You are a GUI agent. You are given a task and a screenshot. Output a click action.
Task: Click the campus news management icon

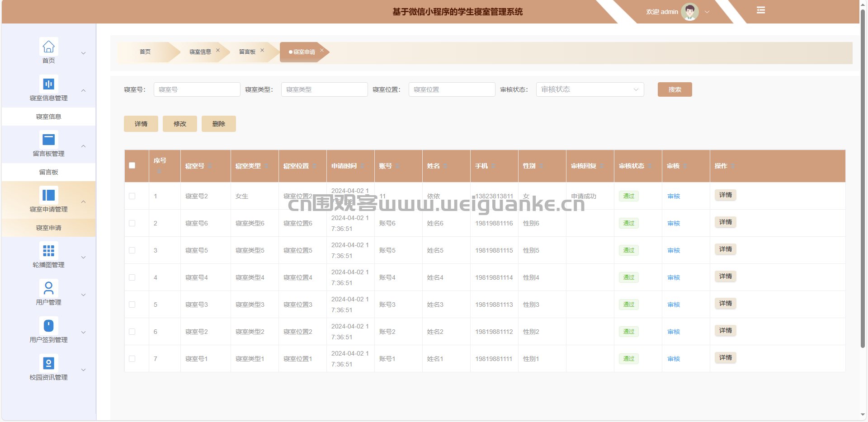[48, 363]
